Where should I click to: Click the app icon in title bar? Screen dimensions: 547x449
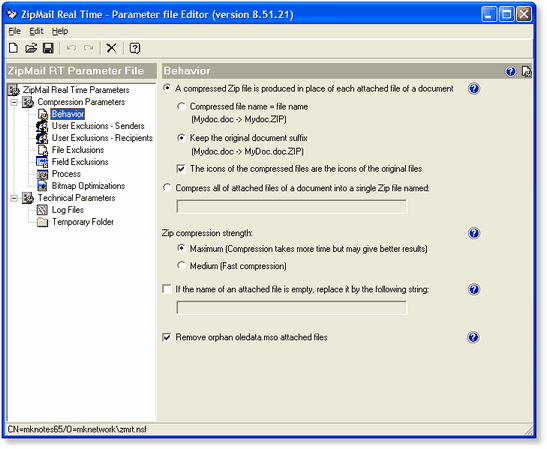click(x=12, y=14)
